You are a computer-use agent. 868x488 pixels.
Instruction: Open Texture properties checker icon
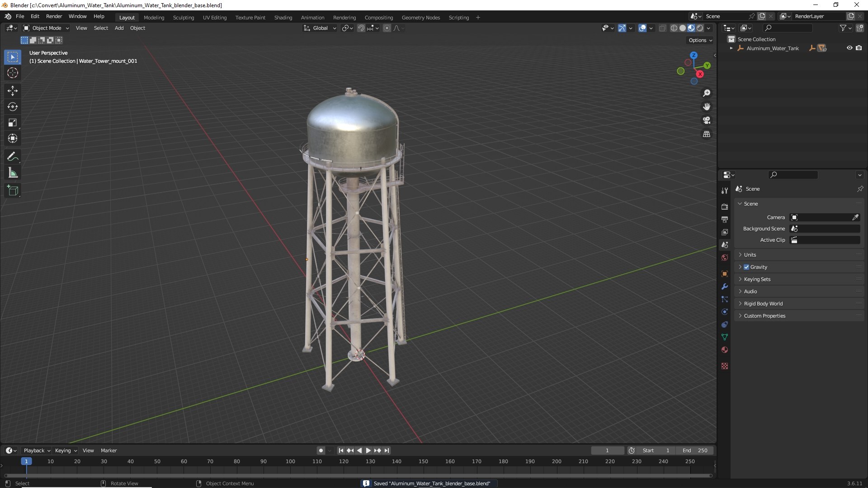click(725, 366)
